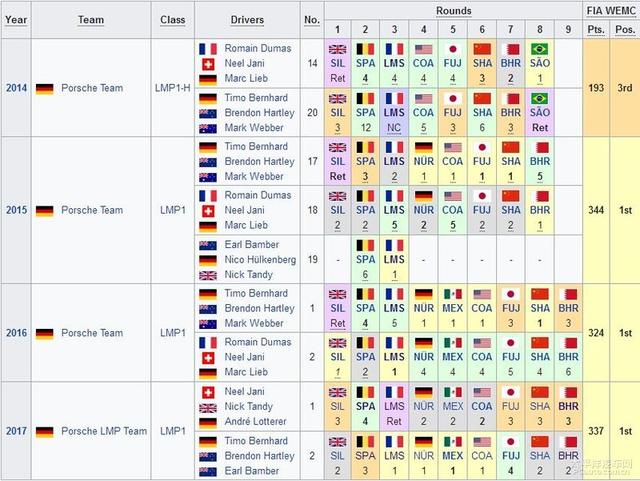Click the British flag beside Nick Tandy, car 19

tap(208, 275)
